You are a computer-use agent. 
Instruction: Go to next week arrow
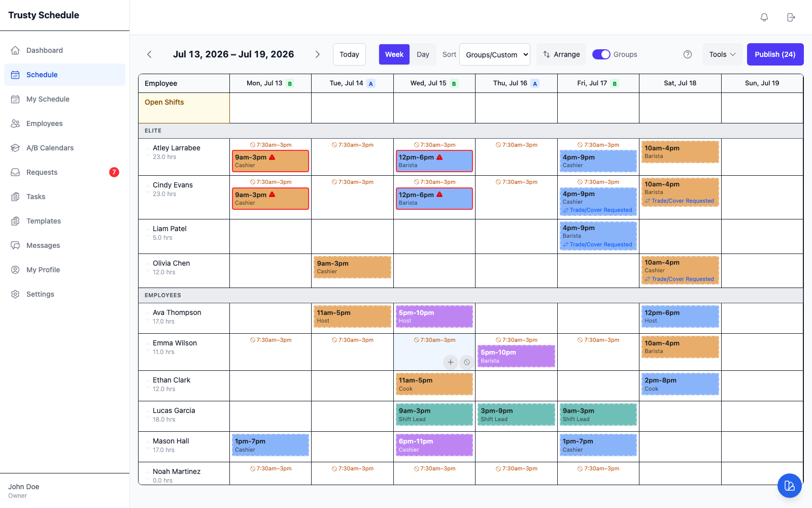(318, 54)
